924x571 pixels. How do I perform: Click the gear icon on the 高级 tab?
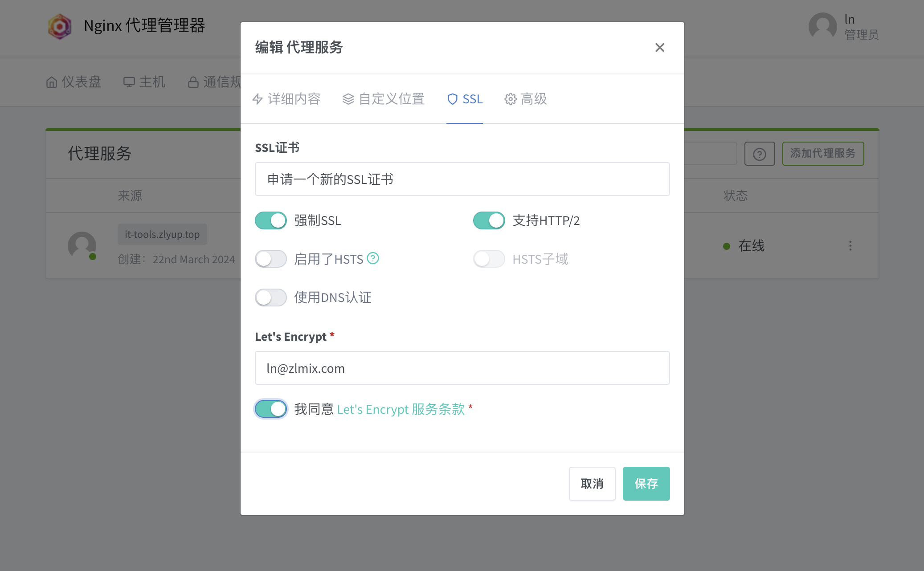511,99
